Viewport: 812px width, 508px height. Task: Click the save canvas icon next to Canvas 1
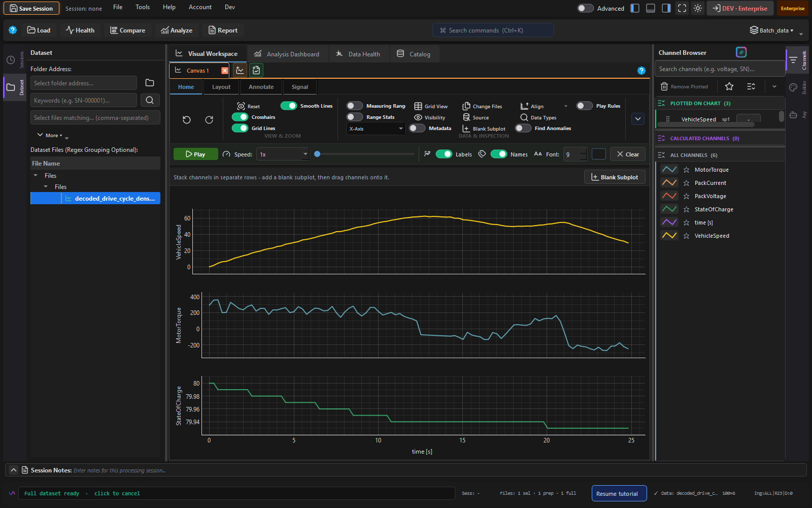pos(256,70)
